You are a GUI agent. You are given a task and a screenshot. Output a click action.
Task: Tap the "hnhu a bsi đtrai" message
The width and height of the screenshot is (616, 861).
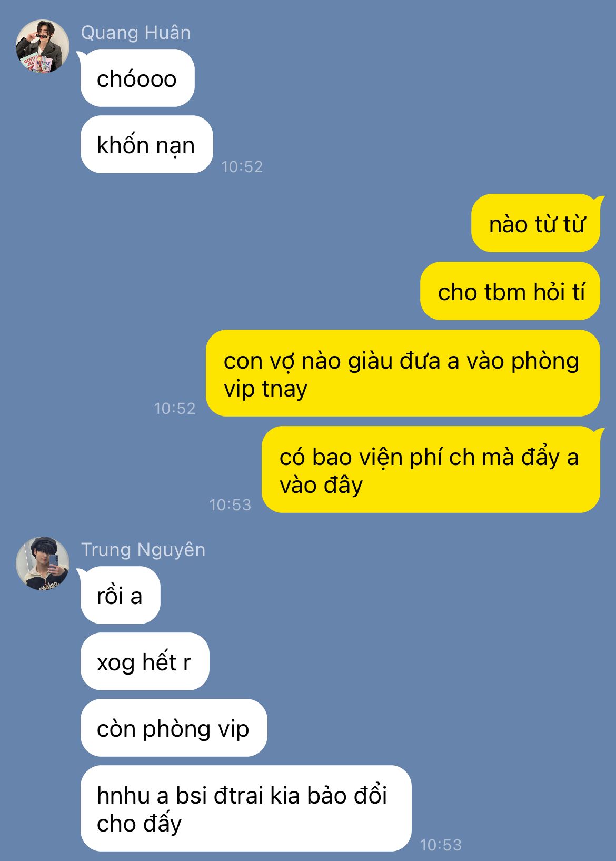(x=246, y=808)
